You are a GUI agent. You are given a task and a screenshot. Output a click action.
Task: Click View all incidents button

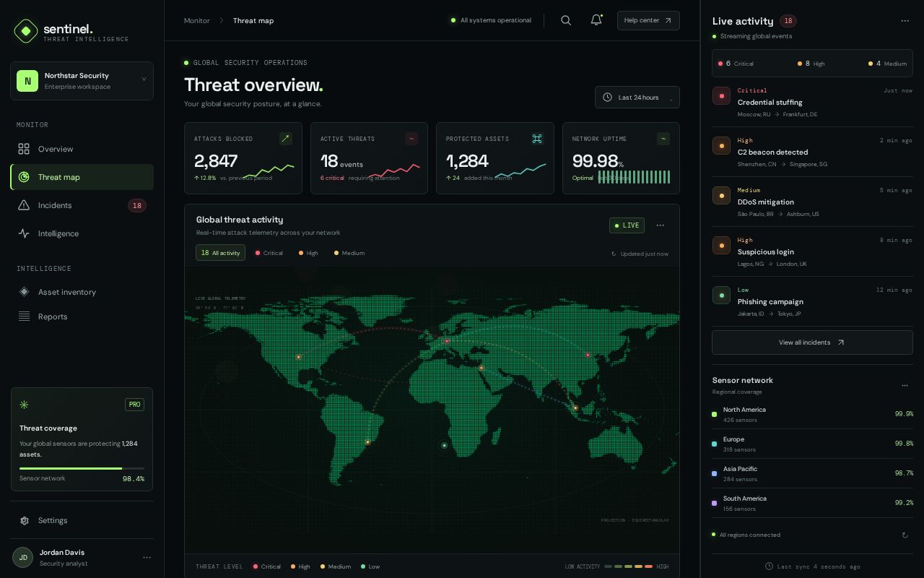812,342
